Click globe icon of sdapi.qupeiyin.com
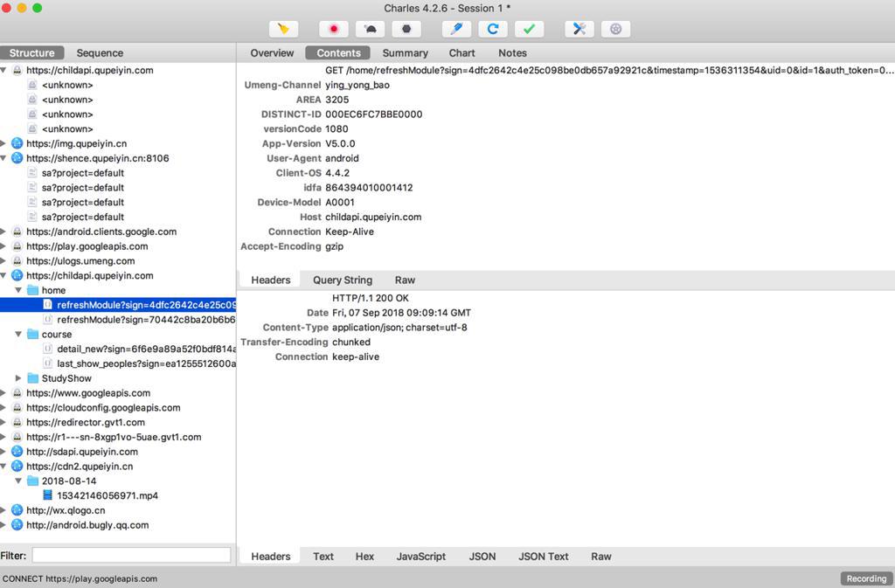The image size is (895, 588). coord(17,452)
